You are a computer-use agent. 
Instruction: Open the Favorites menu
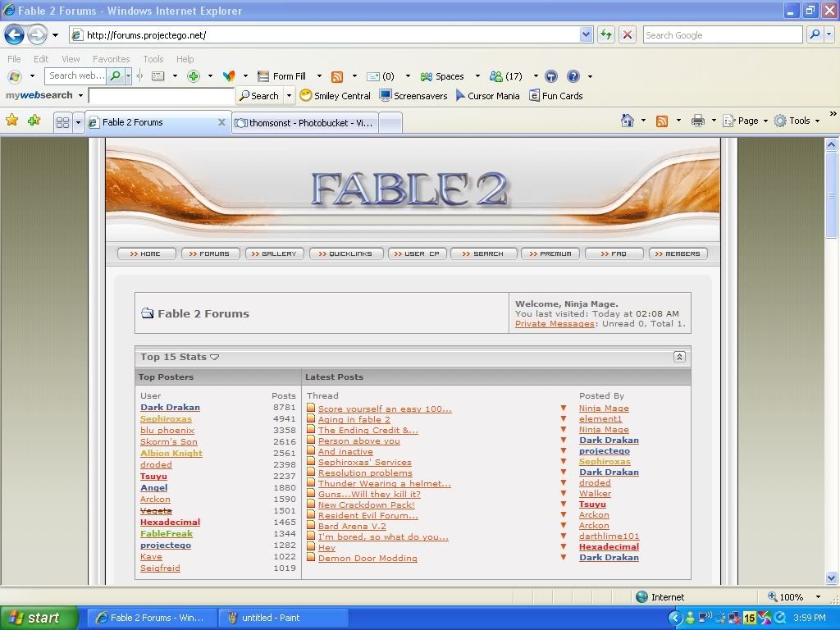pyautogui.click(x=111, y=59)
